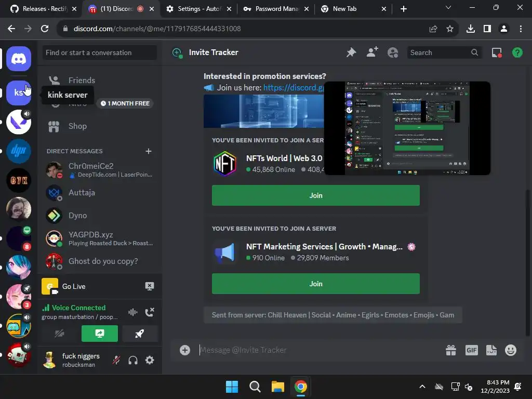Stop streaming icon beside Go Live
Screen dimensions: 532x399
click(x=149, y=286)
